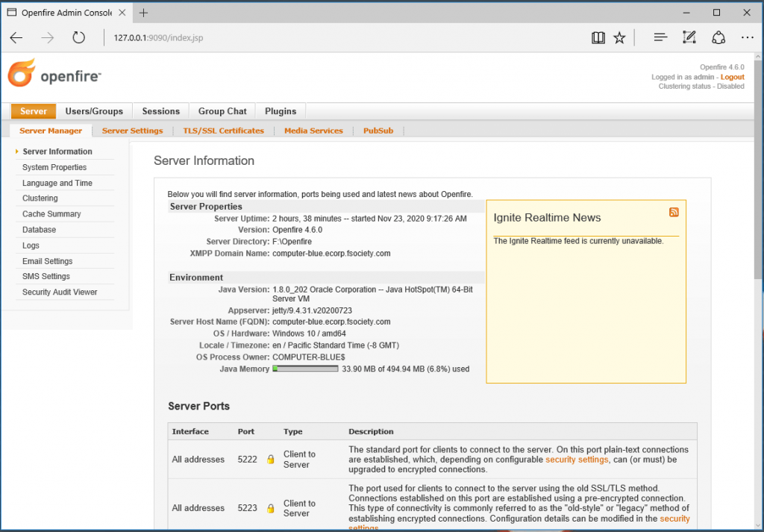Image resolution: width=764 pixels, height=532 pixels.
Task: Add this page to favorites with the star
Action: pyautogui.click(x=619, y=37)
